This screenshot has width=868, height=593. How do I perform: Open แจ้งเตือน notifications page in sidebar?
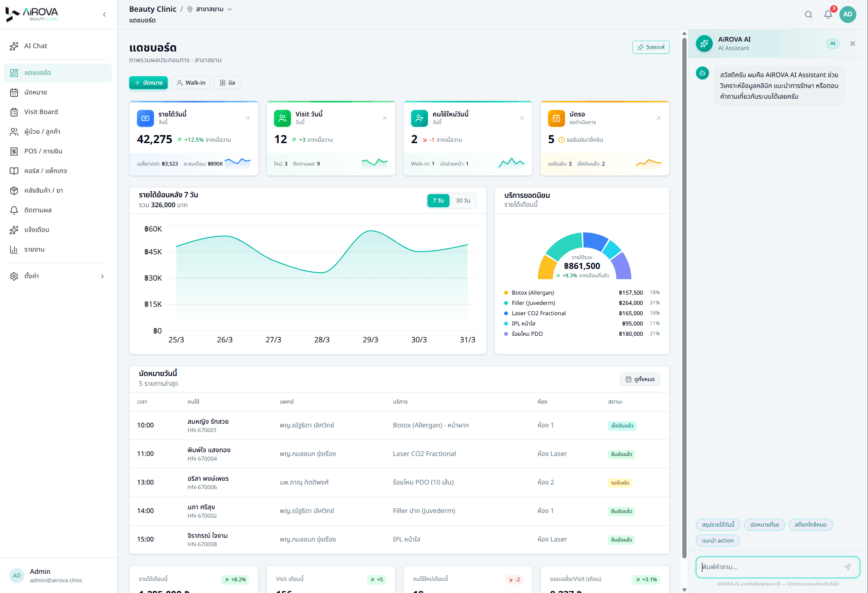(58, 230)
